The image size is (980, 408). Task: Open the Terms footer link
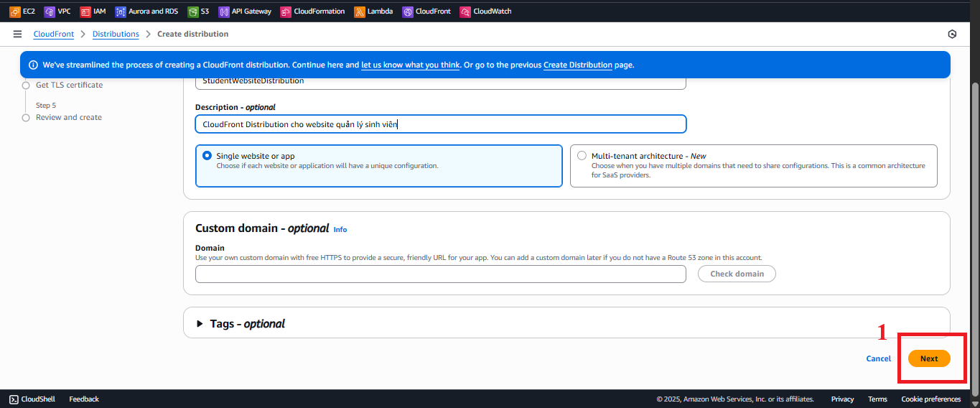point(877,399)
